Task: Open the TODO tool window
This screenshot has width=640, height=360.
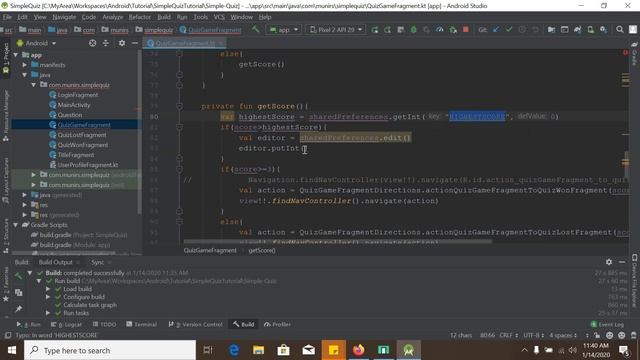Action: pos(104,324)
